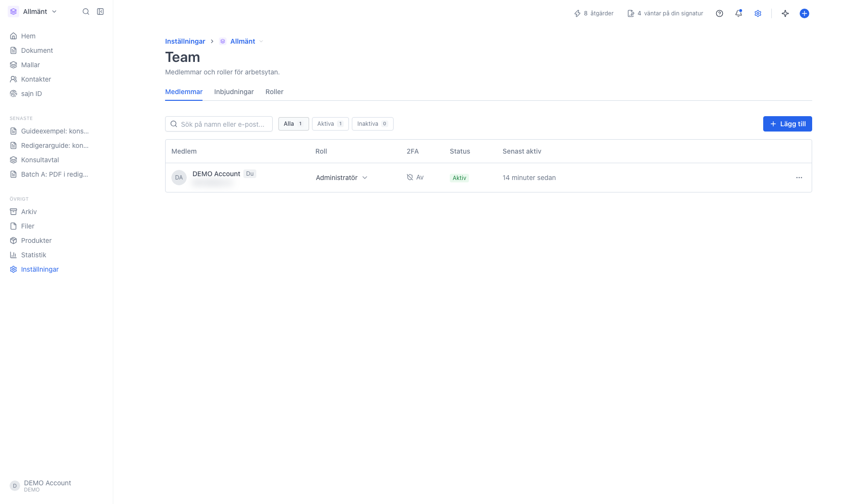Click the blue plus create button
The image size is (864, 504).
[x=804, y=13]
